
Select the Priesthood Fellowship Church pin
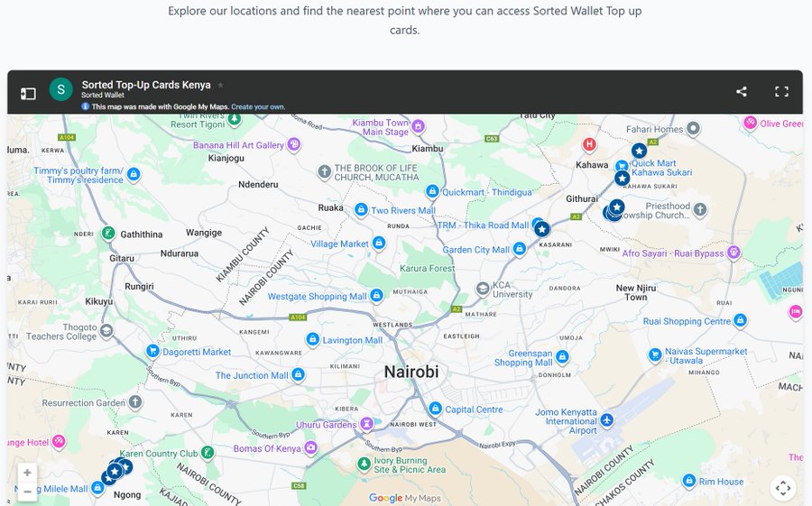pyautogui.click(x=700, y=209)
